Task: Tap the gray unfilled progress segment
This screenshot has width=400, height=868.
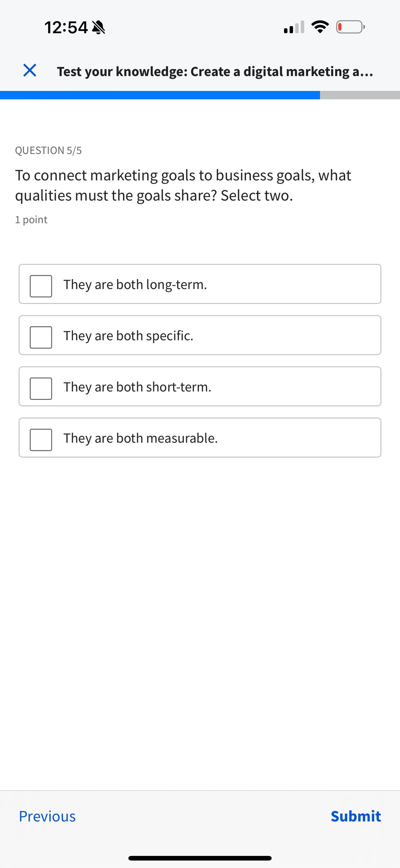Action: pyautogui.click(x=360, y=95)
